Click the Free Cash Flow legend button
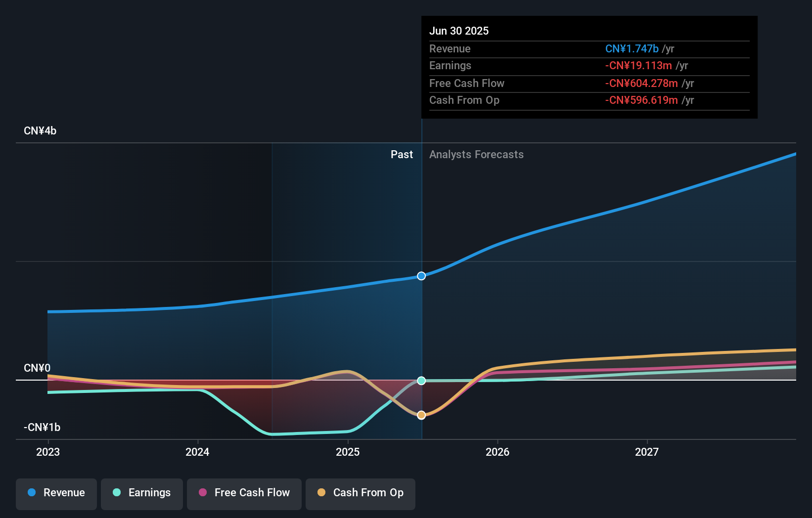 [x=244, y=494]
